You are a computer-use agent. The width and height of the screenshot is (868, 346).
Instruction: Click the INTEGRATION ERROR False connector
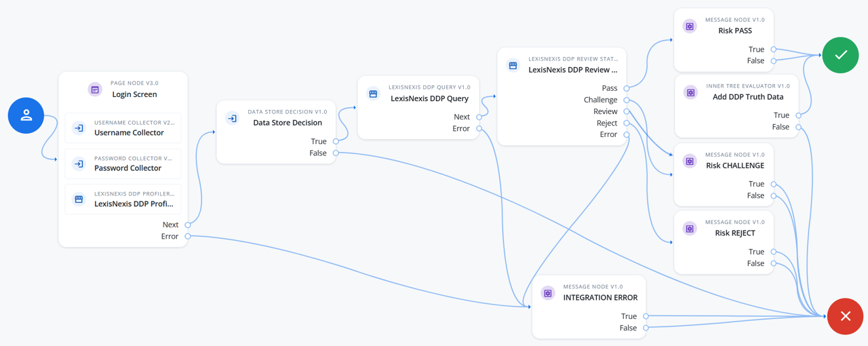pos(646,328)
